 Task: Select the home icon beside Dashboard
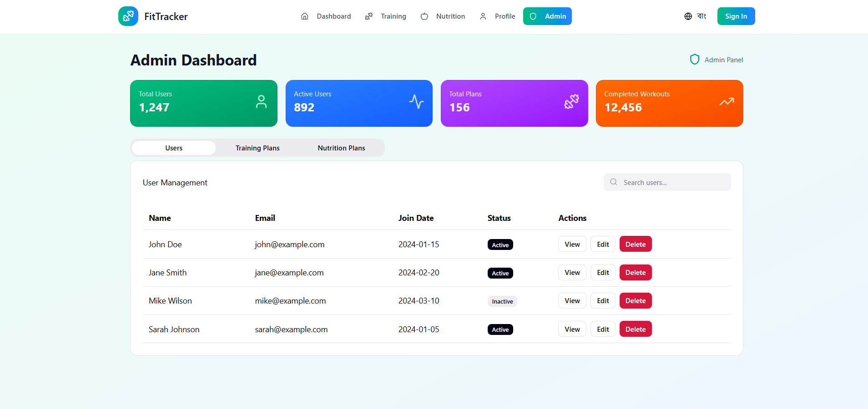click(305, 16)
